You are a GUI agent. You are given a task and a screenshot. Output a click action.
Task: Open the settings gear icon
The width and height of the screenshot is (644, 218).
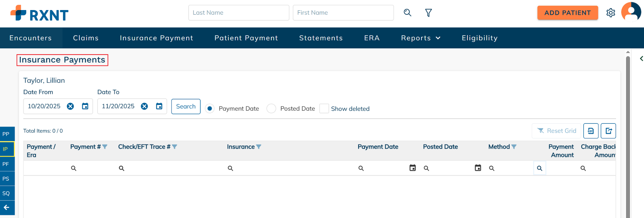pos(611,13)
